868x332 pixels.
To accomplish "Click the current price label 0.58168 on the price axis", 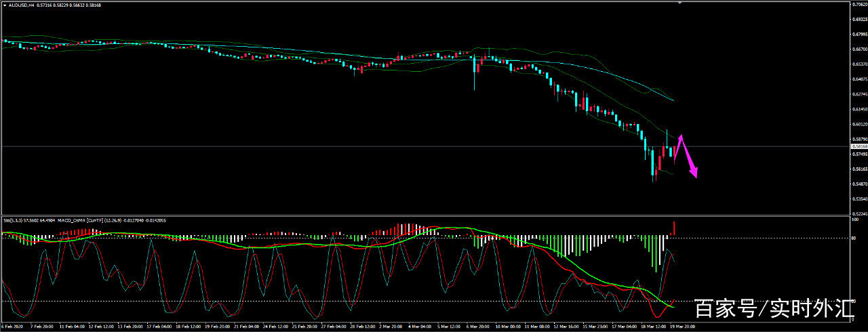I will pos(859,146).
